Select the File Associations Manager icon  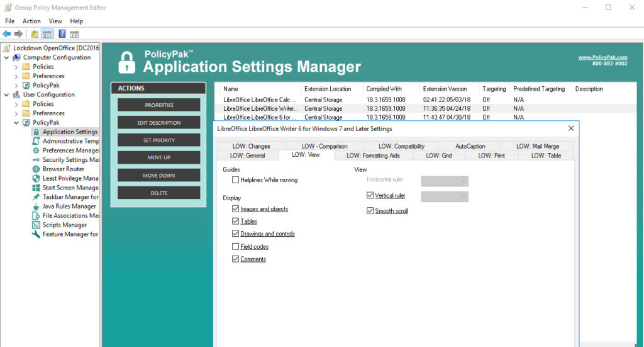pos(36,215)
